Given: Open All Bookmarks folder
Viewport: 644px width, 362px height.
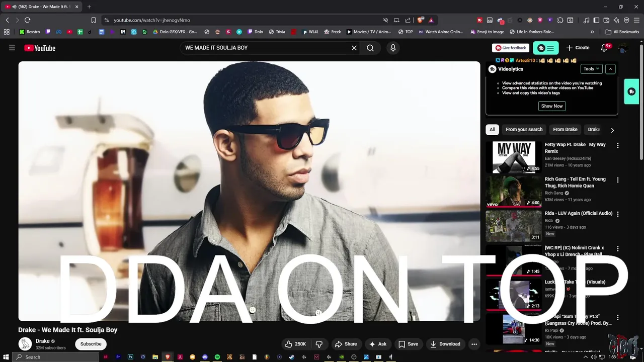Looking at the screenshot, I should 622,32.
